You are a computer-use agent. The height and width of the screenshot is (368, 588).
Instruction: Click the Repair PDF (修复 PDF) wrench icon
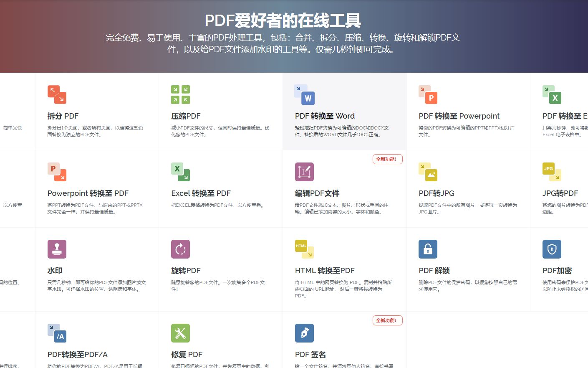point(180,333)
